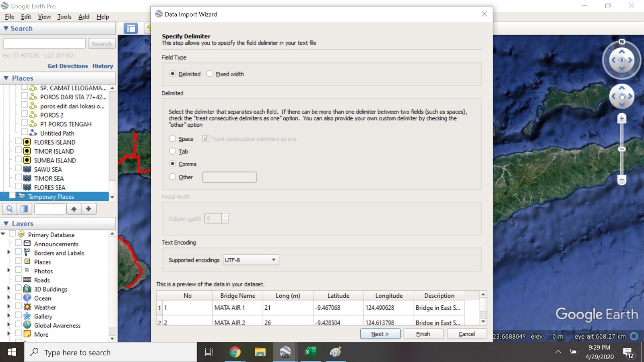This screenshot has width=644, height=362.
Task: Select the FLORES ISLAND placemark icon
Action: point(26,142)
